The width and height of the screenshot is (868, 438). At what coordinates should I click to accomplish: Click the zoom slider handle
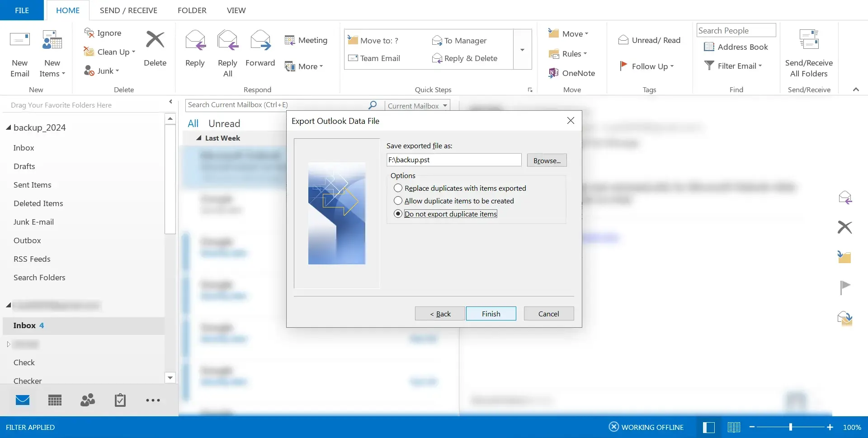[791, 427]
